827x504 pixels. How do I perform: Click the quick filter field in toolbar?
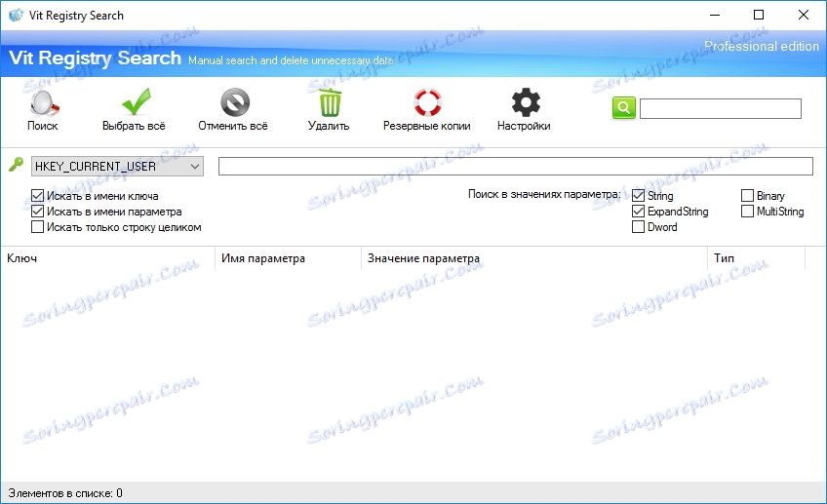click(721, 108)
